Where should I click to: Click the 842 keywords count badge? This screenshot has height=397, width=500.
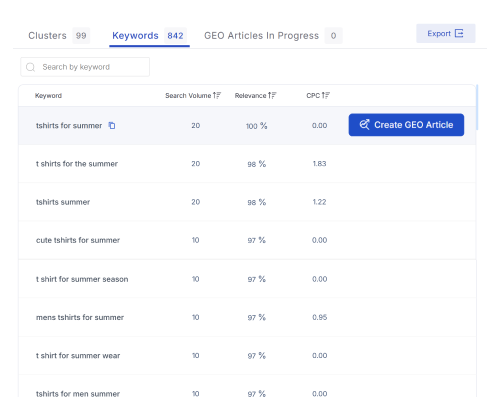(x=175, y=36)
